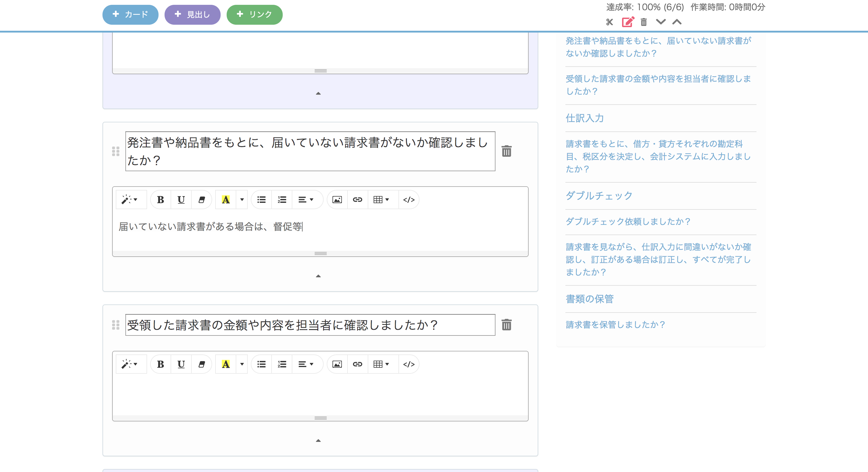Click the header up chevron icon
The height and width of the screenshot is (472, 868).
point(677,22)
